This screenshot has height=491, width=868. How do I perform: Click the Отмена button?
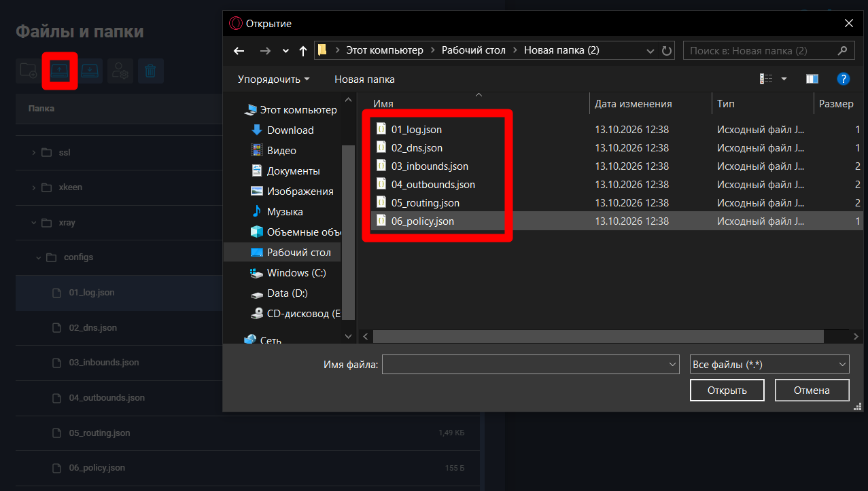(x=812, y=390)
